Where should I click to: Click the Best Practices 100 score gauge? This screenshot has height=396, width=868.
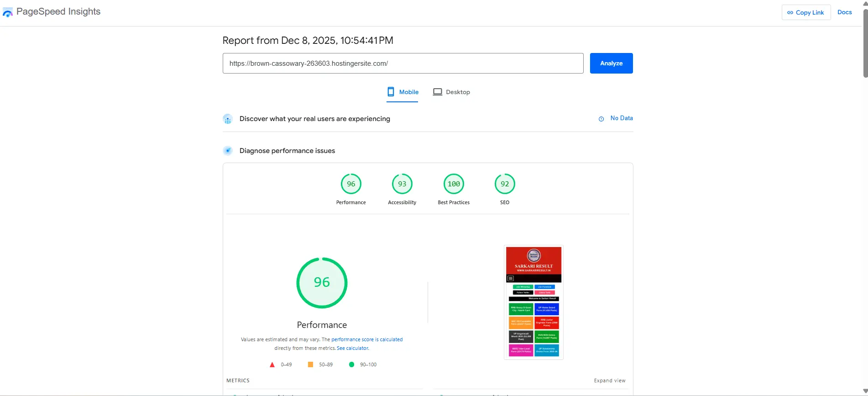pyautogui.click(x=454, y=184)
